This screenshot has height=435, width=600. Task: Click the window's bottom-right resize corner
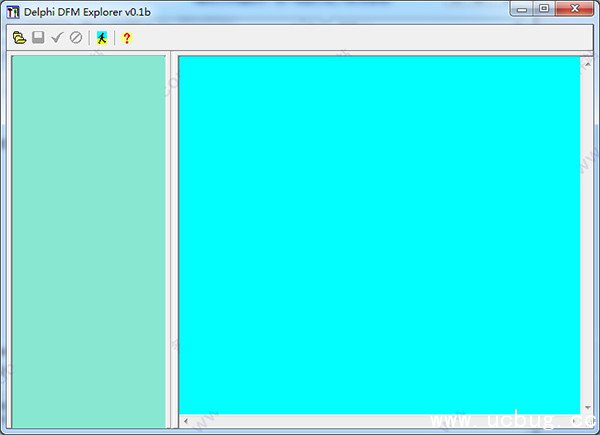pyautogui.click(x=593, y=429)
